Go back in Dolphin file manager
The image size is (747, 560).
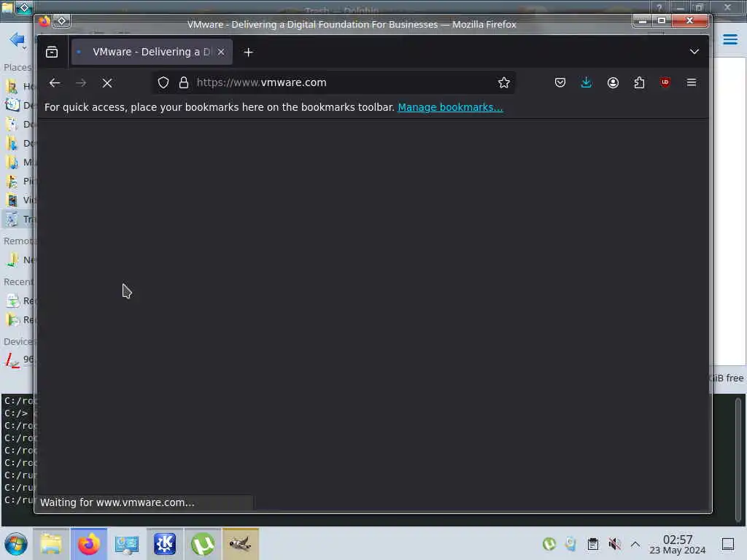coord(18,39)
